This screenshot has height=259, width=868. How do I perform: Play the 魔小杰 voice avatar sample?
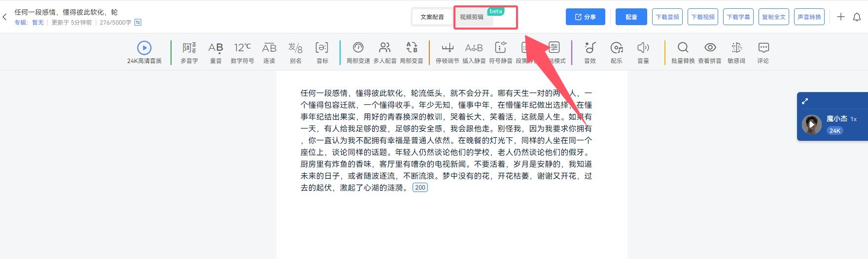[811, 125]
